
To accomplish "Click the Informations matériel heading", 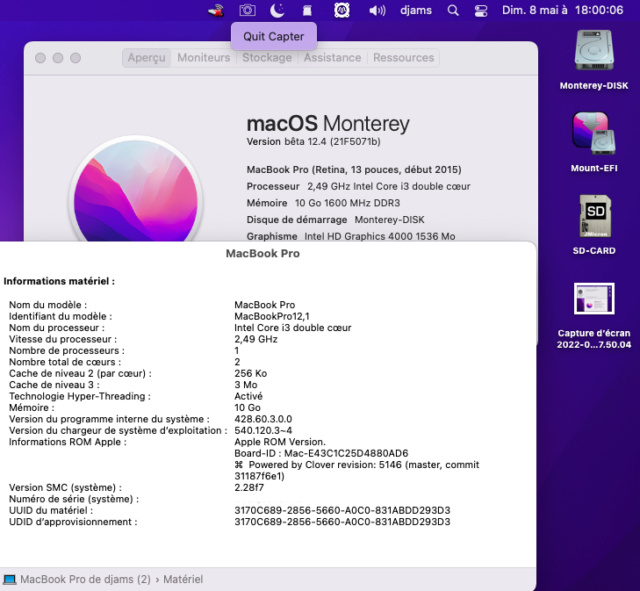I will pos(59,281).
